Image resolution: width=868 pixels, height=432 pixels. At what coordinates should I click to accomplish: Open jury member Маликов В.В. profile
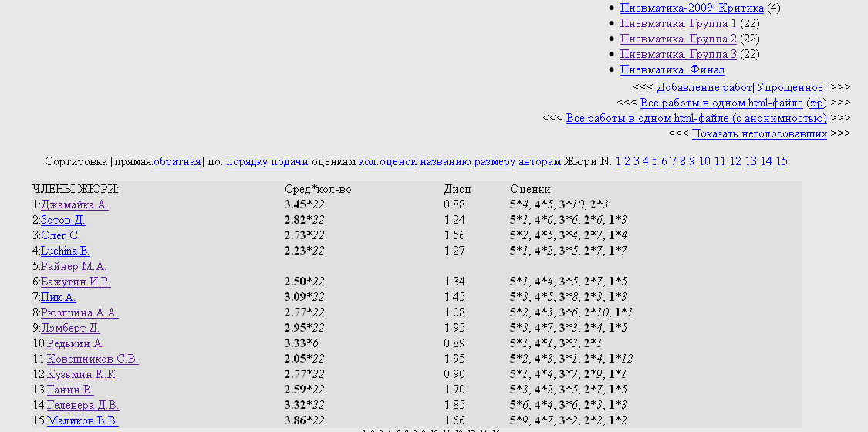pyautogui.click(x=82, y=420)
